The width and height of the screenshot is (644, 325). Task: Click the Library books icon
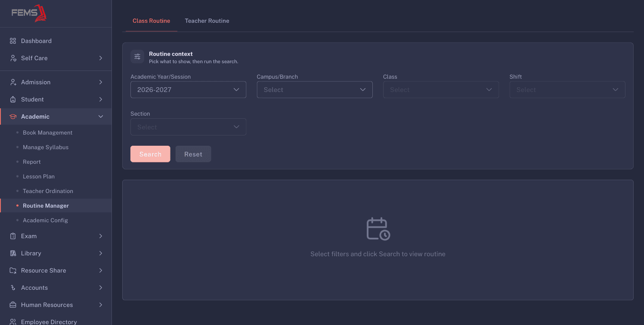pos(13,253)
